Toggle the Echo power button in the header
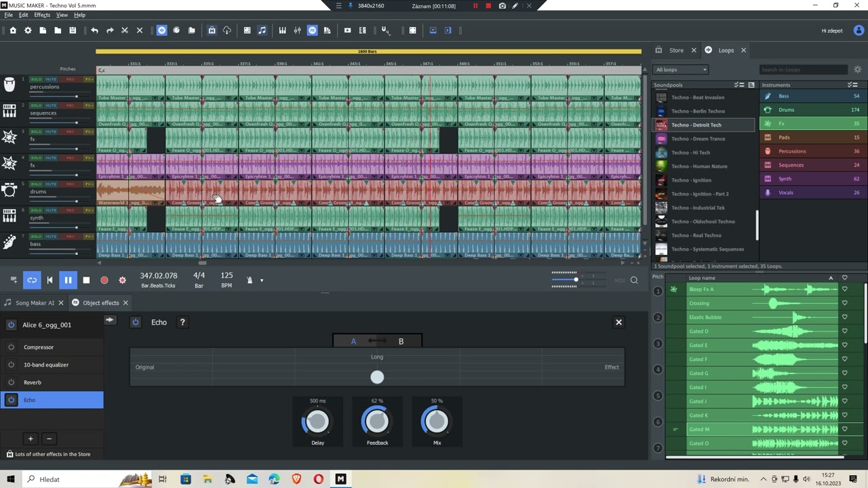Image resolution: width=868 pixels, height=488 pixels. tap(136, 323)
